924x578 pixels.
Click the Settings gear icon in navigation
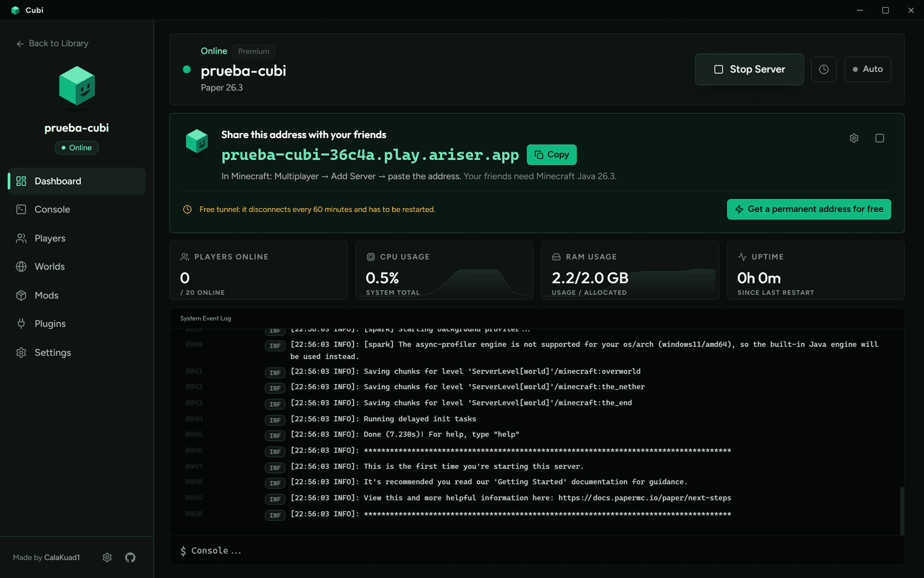point(21,353)
